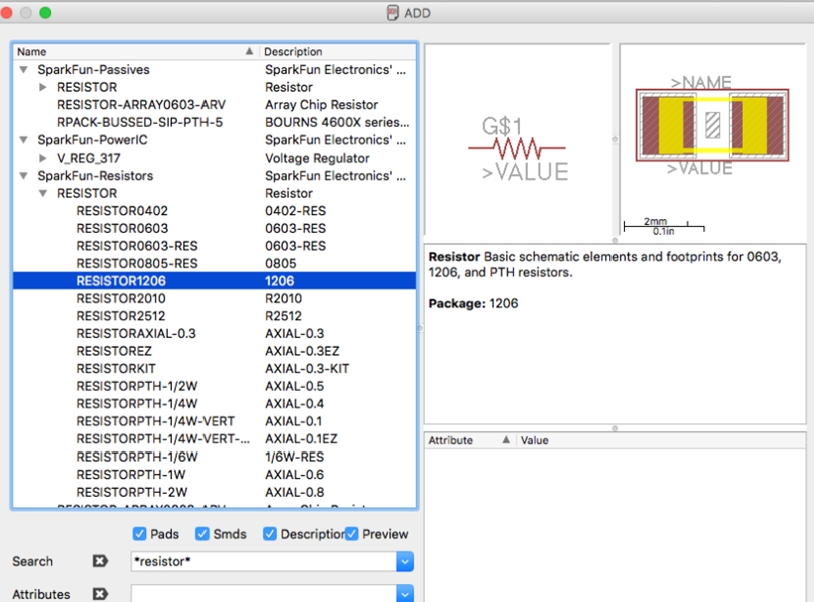The width and height of the screenshot is (814, 602).
Task: Toggle the Pads checkbox
Action: tap(139, 533)
